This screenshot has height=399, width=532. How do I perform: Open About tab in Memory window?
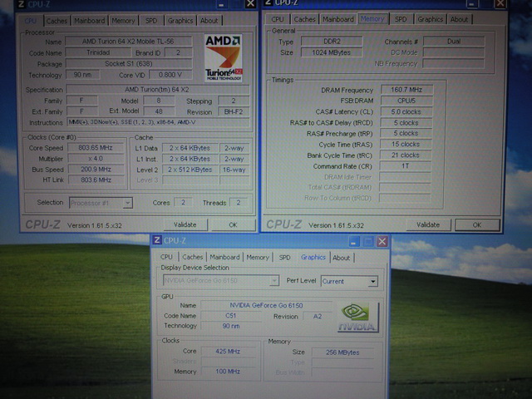point(459,19)
